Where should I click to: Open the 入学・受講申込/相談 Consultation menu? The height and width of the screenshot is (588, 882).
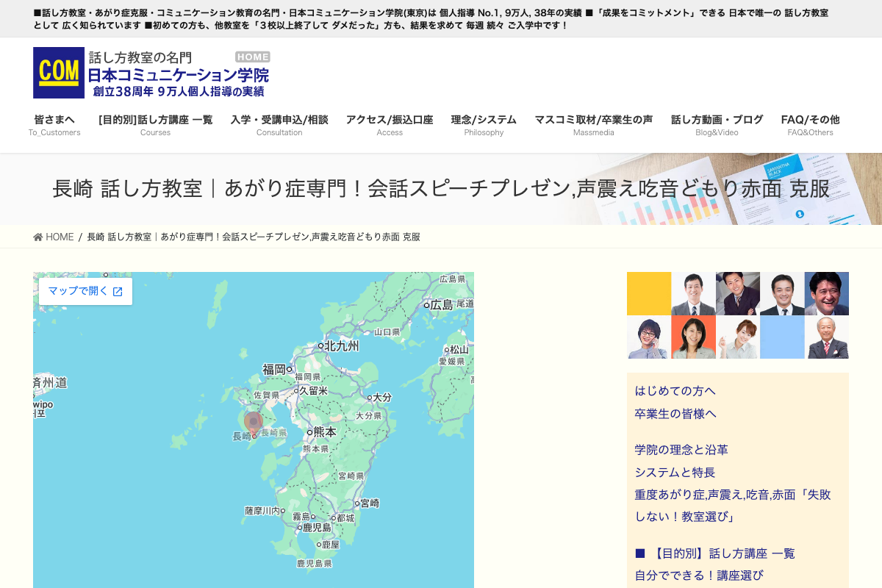[x=279, y=125]
